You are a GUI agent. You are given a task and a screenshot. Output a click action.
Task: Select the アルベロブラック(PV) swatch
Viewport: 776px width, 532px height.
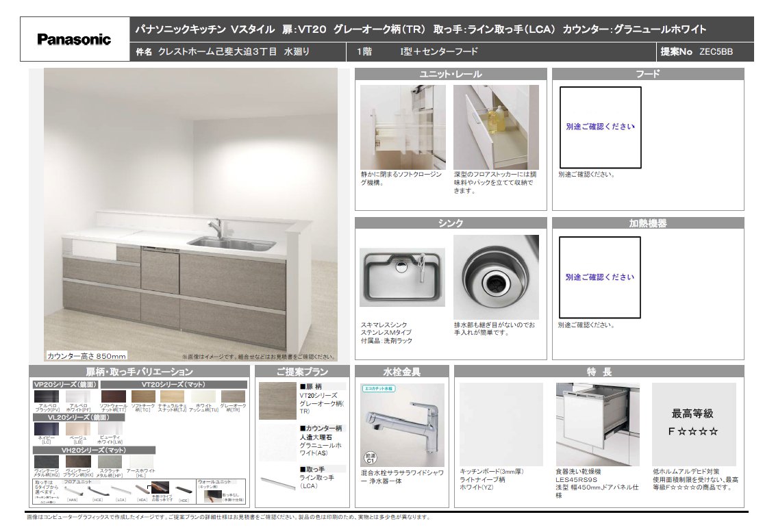47,397
